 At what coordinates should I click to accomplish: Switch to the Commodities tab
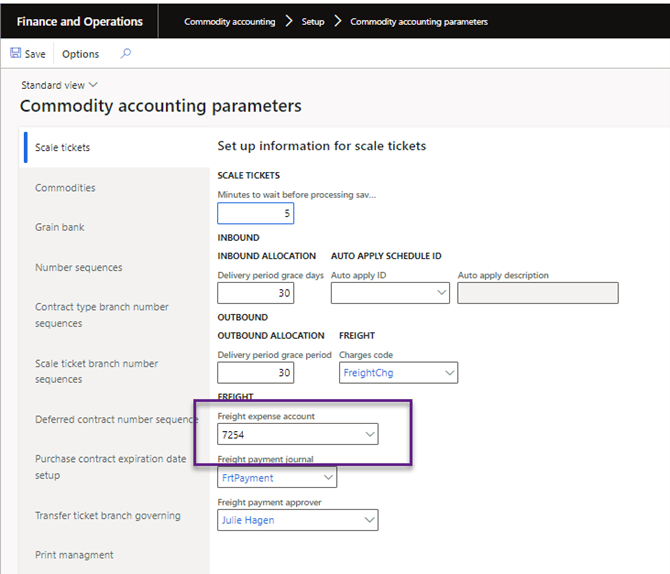65,188
